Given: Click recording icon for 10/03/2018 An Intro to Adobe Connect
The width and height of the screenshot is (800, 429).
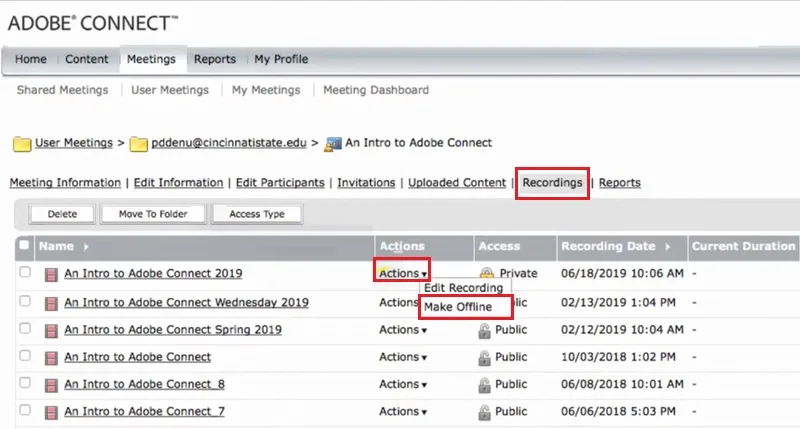Looking at the screenshot, I should pyautogui.click(x=51, y=358).
